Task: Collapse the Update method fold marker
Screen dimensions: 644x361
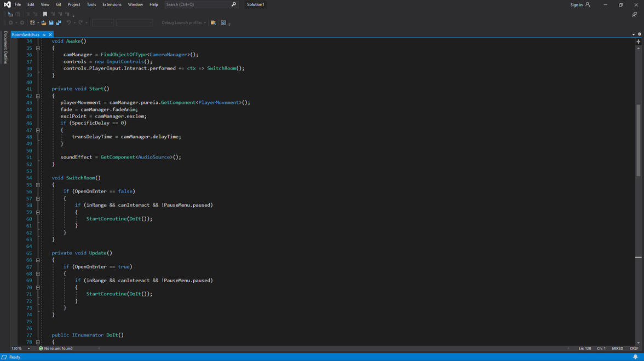Action: coord(38,260)
